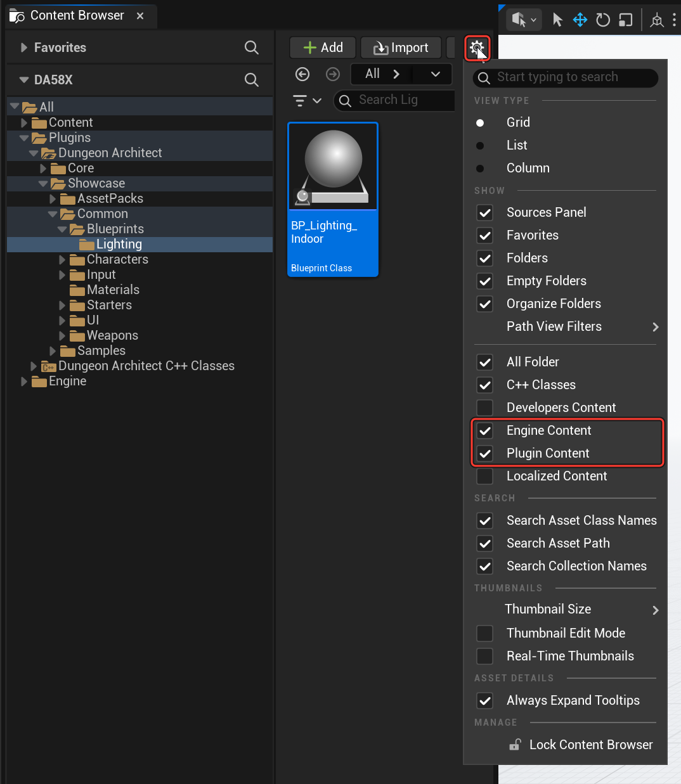Uncheck Favorites in the Show section
Image resolution: width=681 pixels, height=784 pixels.
[x=485, y=235]
